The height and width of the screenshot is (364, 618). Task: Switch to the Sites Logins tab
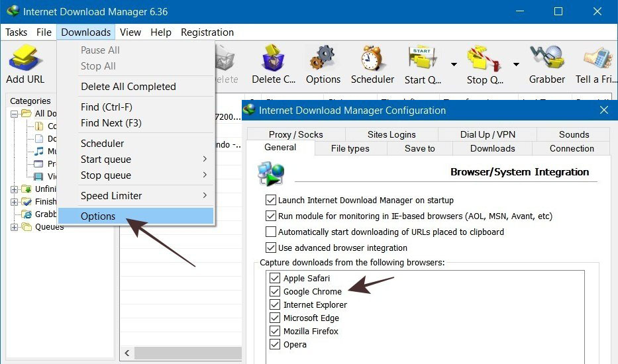coord(391,134)
